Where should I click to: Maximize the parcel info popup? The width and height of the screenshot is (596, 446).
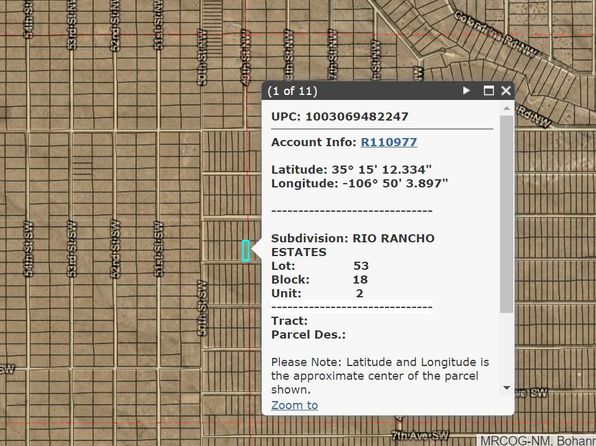coord(488,90)
